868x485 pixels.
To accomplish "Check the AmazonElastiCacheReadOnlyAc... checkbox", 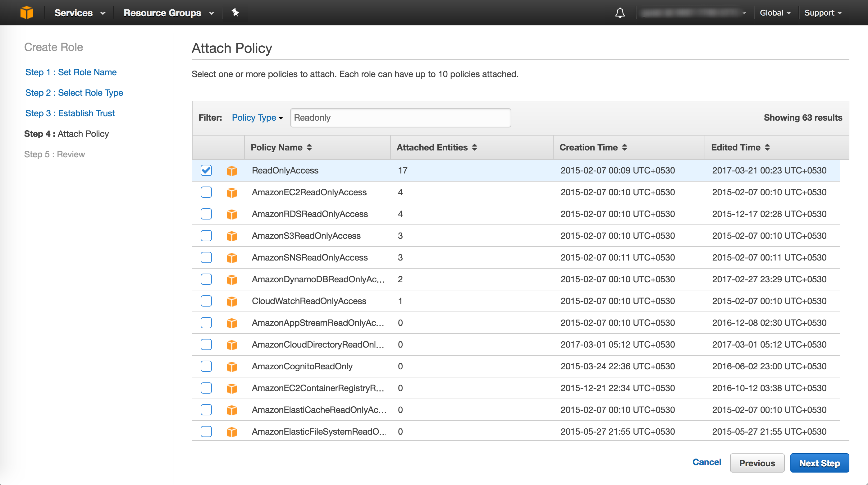I will (x=206, y=410).
